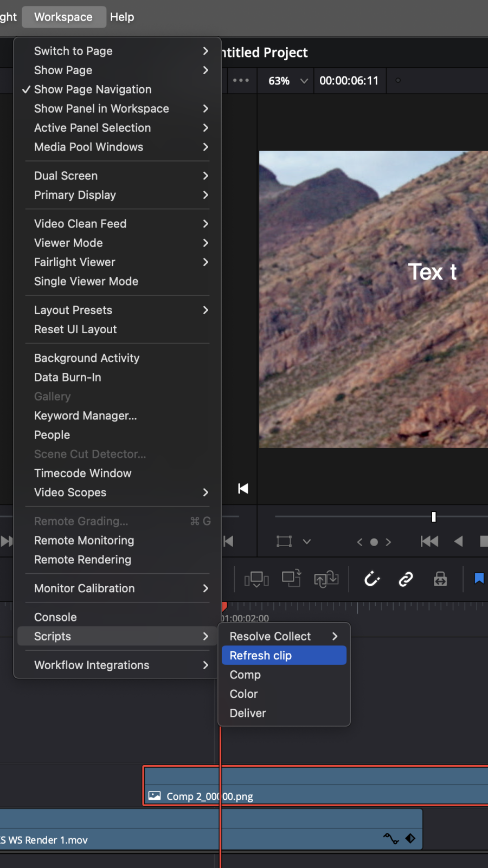Toggle Single Viewer Mode

pyautogui.click(x=117, y=281)
